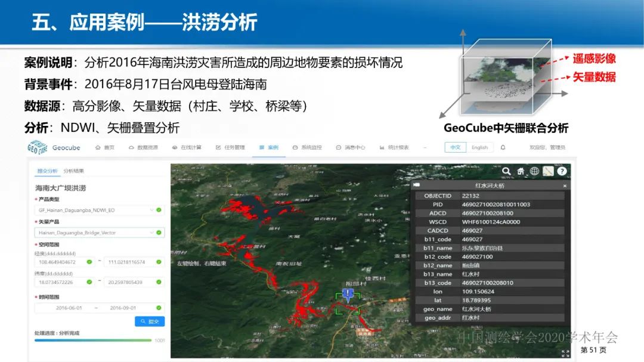Screen dimensions: 644x362
Task: Click the map search magnifier icon
Action: (506, 171)
